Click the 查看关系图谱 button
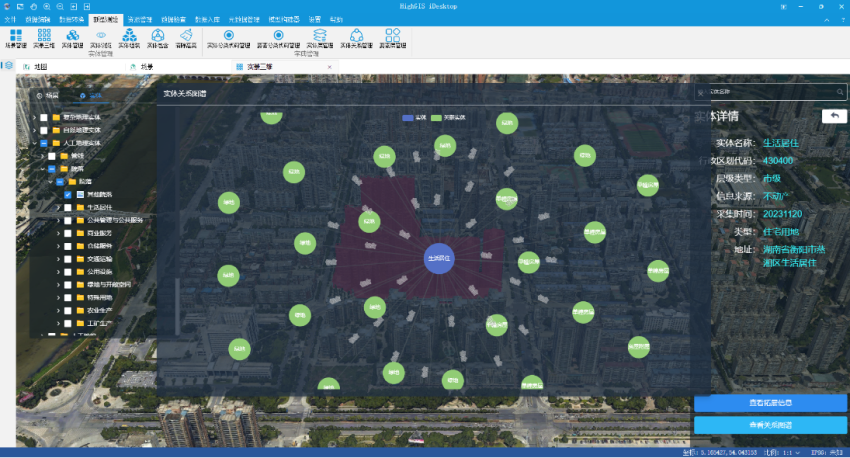 [x=770, y=425]
